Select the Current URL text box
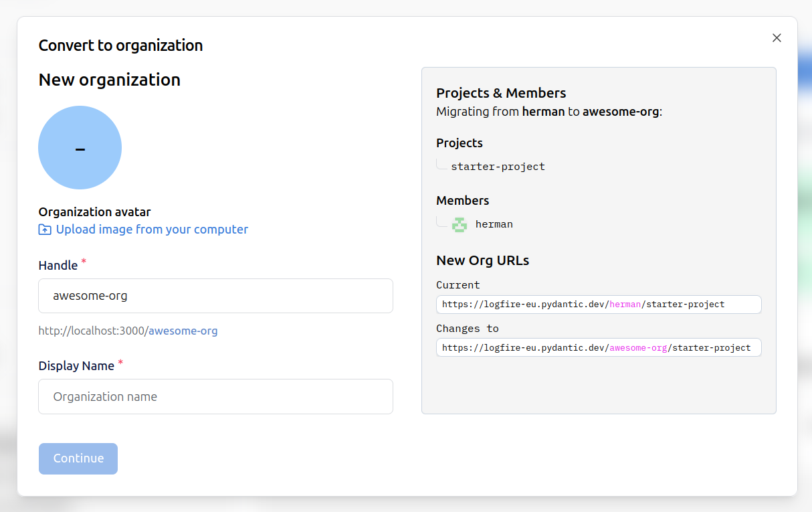 (599, 305)
